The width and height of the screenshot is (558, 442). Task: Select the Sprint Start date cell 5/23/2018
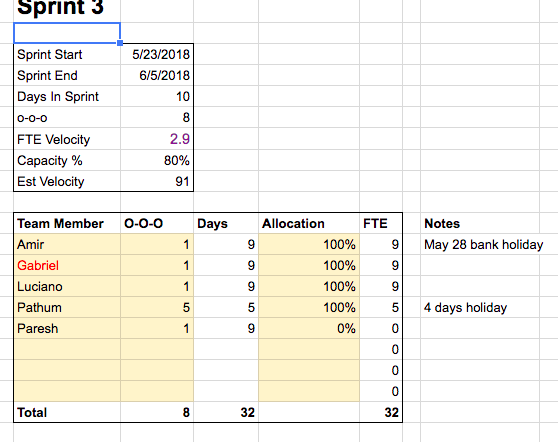coord(157,54)
